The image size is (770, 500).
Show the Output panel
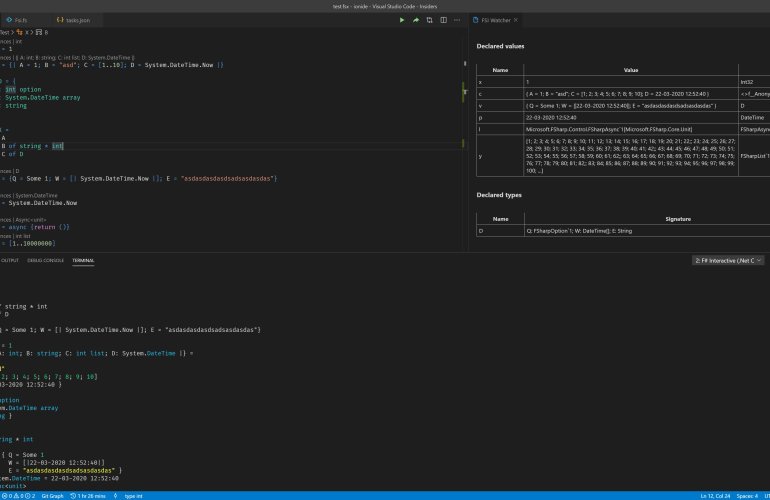[x=8, y=260]
